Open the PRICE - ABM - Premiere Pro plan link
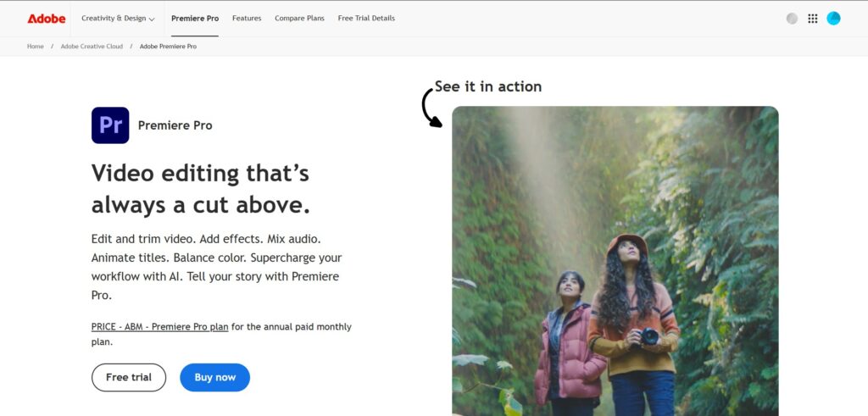The height and width of the screenshot is (416, 868). pos(159,326)
